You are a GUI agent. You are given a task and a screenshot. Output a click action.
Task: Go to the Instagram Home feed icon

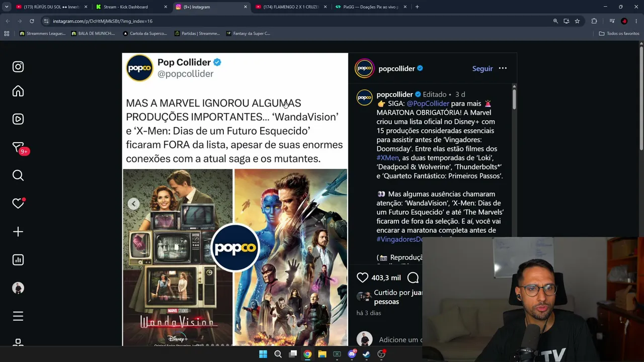click(x=18, y=91)
